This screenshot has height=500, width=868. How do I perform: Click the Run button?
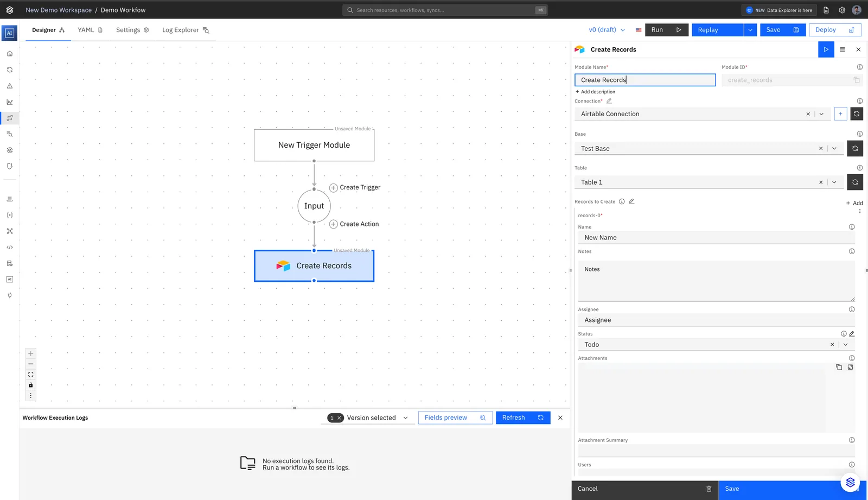pos(667,30)
